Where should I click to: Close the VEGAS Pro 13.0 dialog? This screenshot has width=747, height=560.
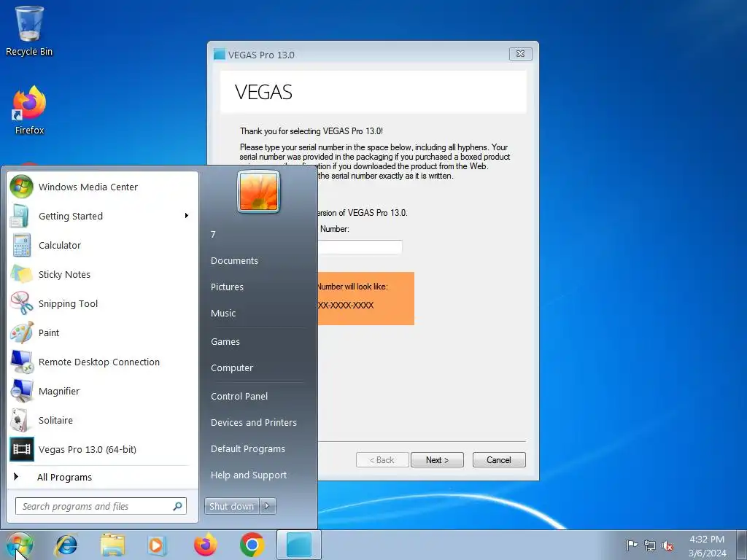click(x=520, y=54)
